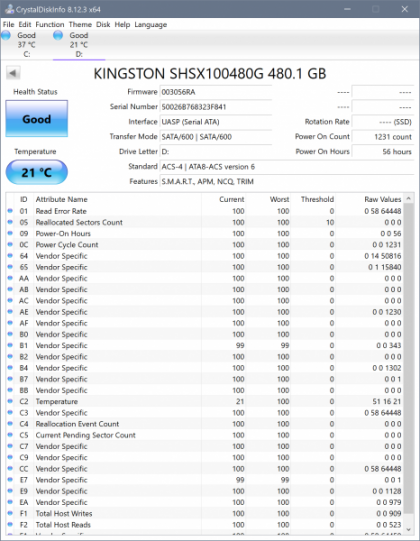Click status dot for Power-On Hours row

click(x=10, y=233)
